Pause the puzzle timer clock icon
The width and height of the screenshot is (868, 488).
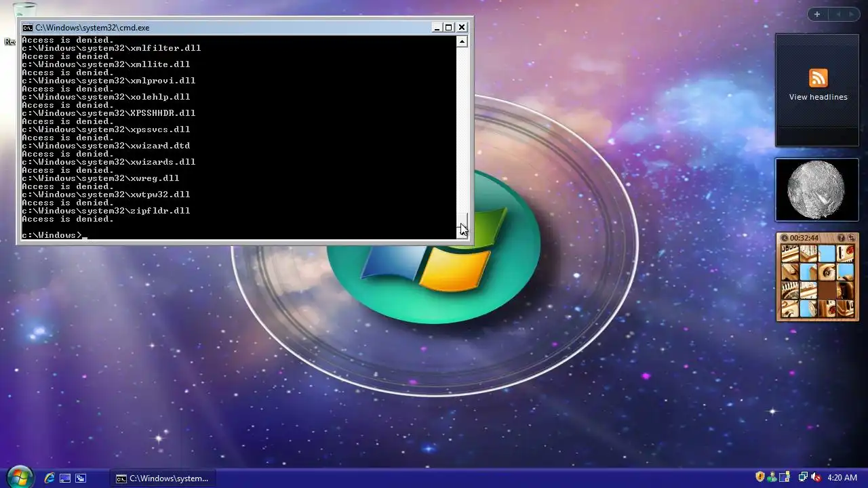[784, 238]
